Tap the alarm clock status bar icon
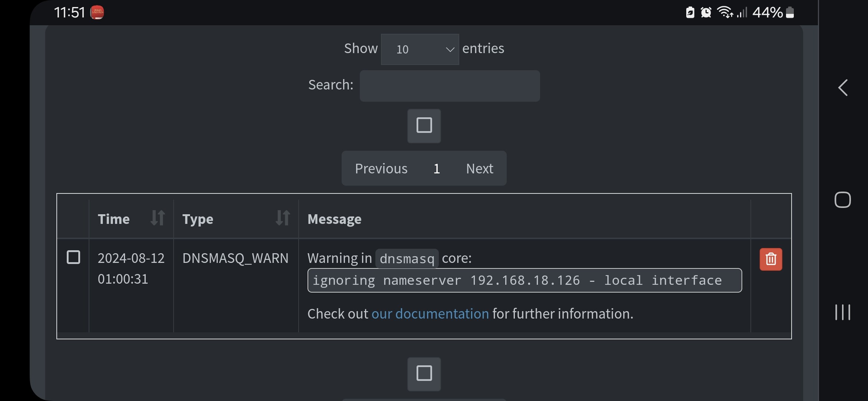Image resolution: width=868 pixels, height=401 pixels. point(706,12)
